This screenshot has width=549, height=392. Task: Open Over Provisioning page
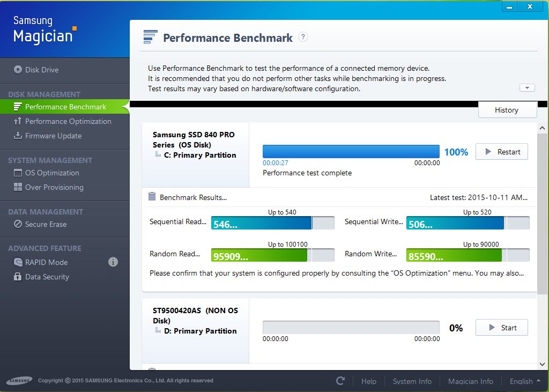(54, 187)
